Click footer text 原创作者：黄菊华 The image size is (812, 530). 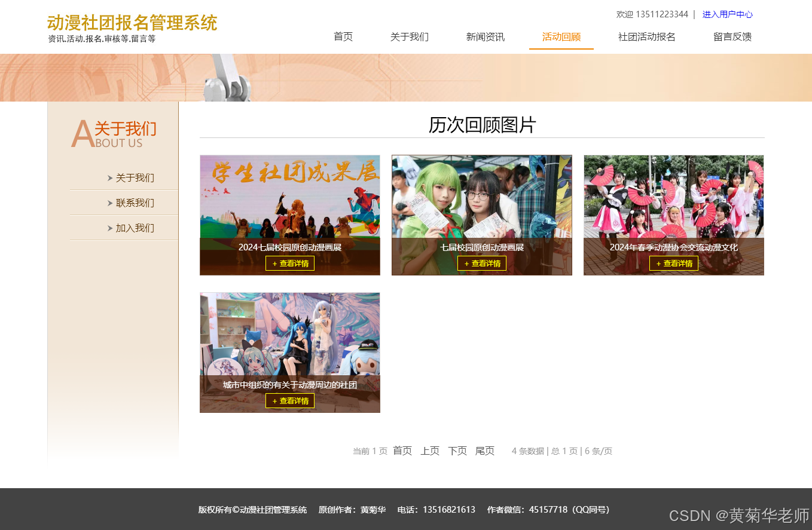pos(352,510)
